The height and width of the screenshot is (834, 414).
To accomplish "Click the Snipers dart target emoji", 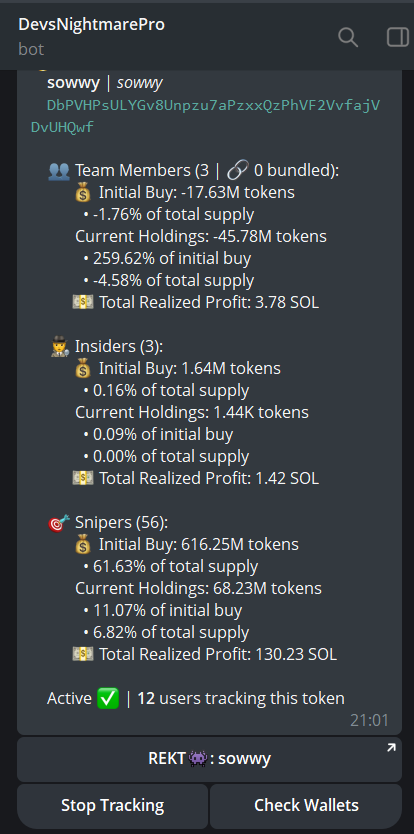I will point(59,523).
